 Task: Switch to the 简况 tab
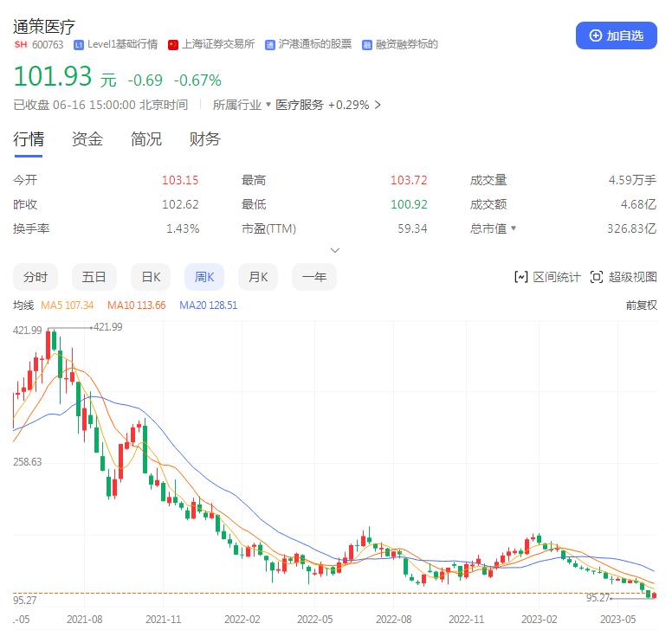point(146,139)
